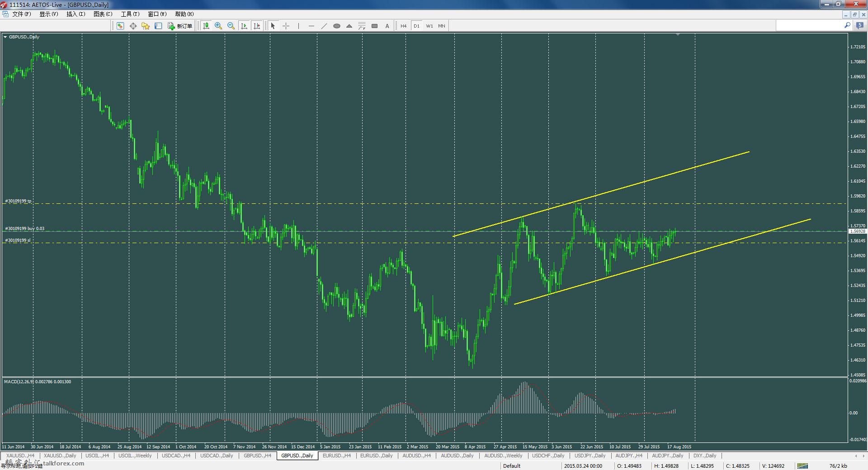Viewport: 868px width, 470px height.
Task: Open the 文件(F) menu
Action: click(22, 14)
